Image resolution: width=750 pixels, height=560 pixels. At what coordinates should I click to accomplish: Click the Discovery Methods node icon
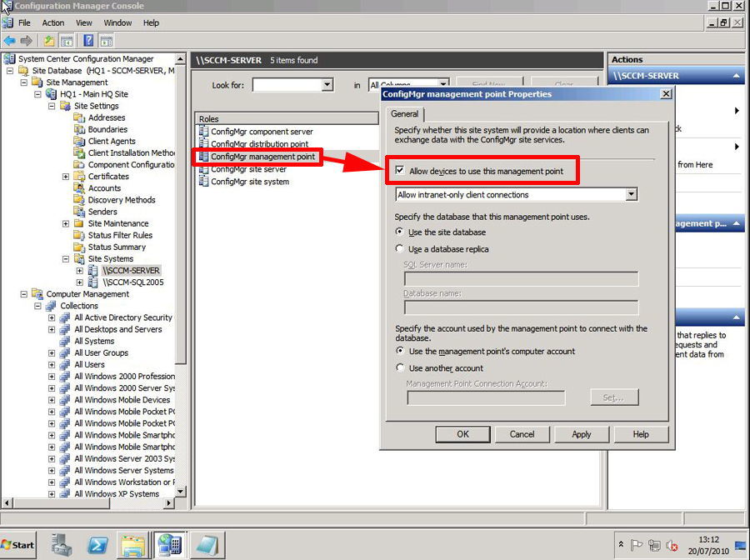[x=79, y=200]
